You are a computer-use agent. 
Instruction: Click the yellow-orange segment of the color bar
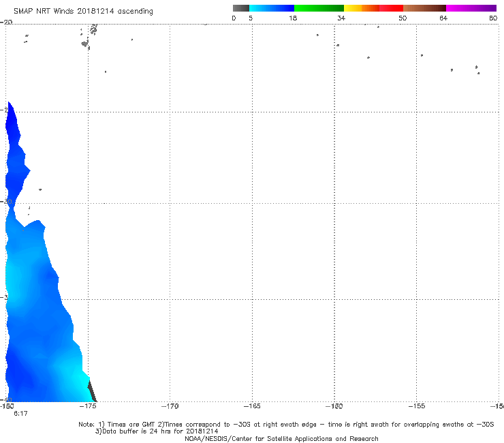[362, 8]
